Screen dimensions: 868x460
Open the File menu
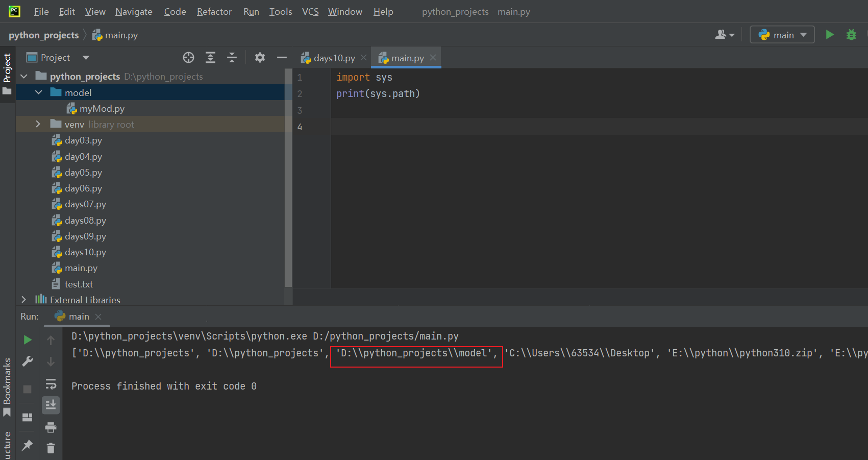coord(41,11)
